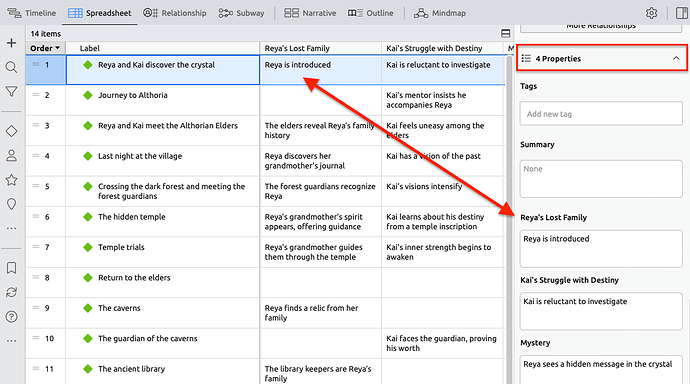This screenshot has height=384, width=690.
Task: Click the spreadsheet vertical scrollbar
Action: 510,219
